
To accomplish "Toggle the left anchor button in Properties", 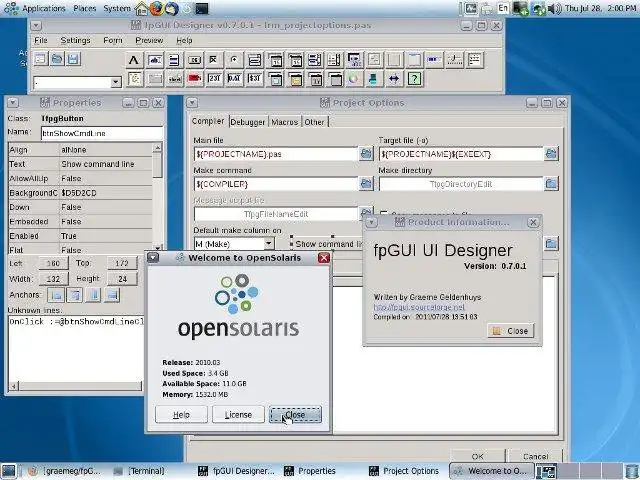I will [x=56, y=295].
